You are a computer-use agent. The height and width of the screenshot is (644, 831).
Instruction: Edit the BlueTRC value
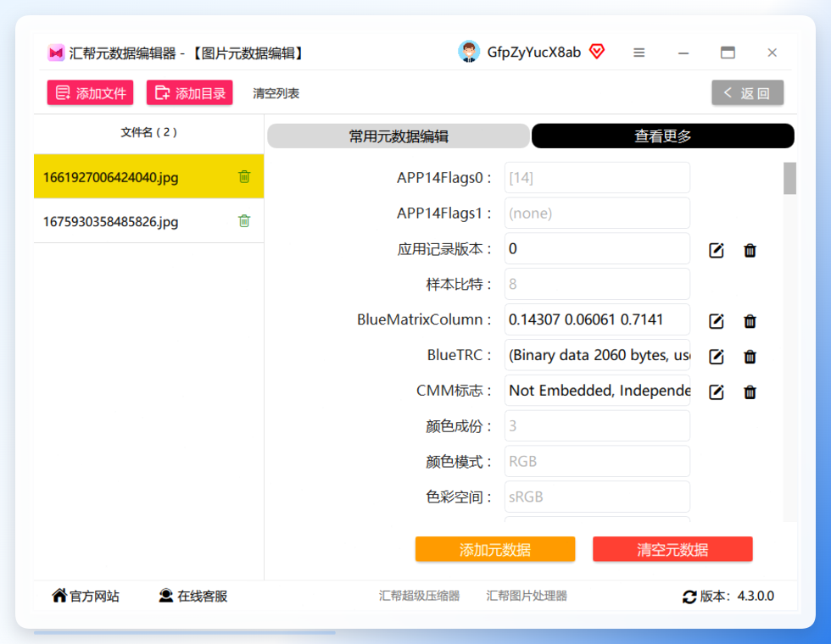(716, 357)
